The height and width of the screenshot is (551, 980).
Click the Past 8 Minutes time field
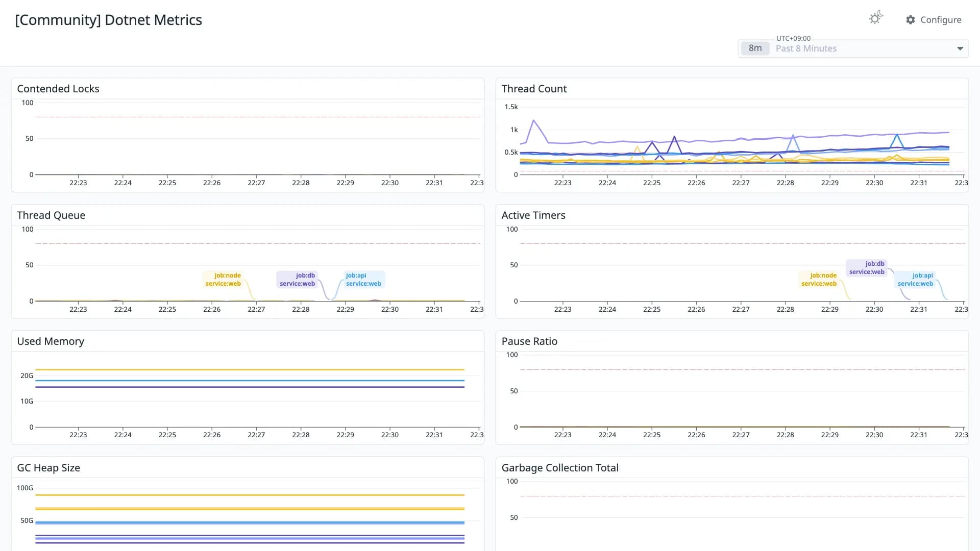(853, 48)
